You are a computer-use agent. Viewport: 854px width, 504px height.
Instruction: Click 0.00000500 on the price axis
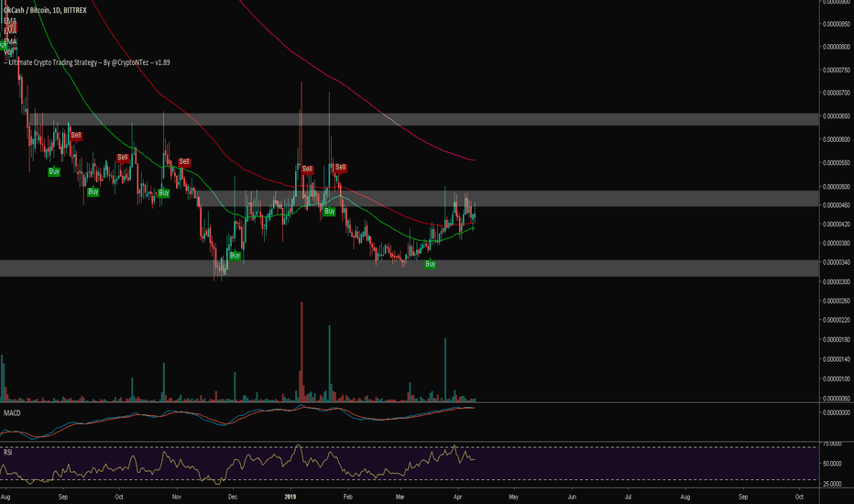coord(837,187)
